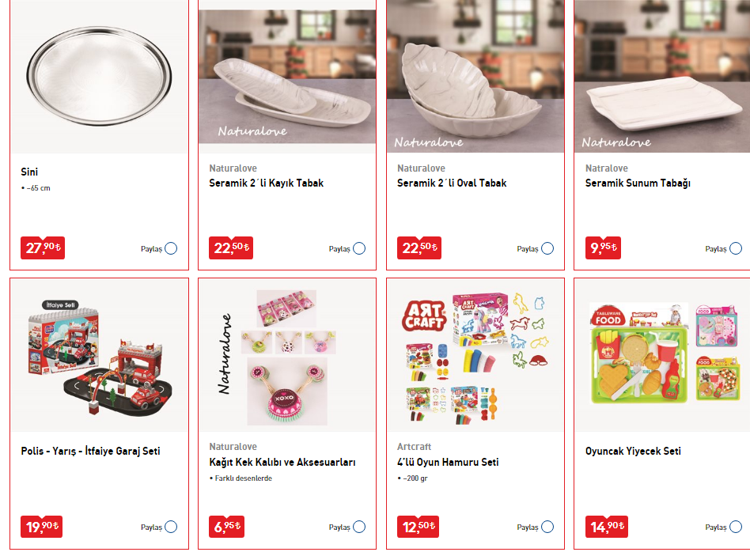Toggle Paylaş circle for Seramik 2'li Kayık Tabak
Viewport: 750px width, 552px height.
coord(359,249)
